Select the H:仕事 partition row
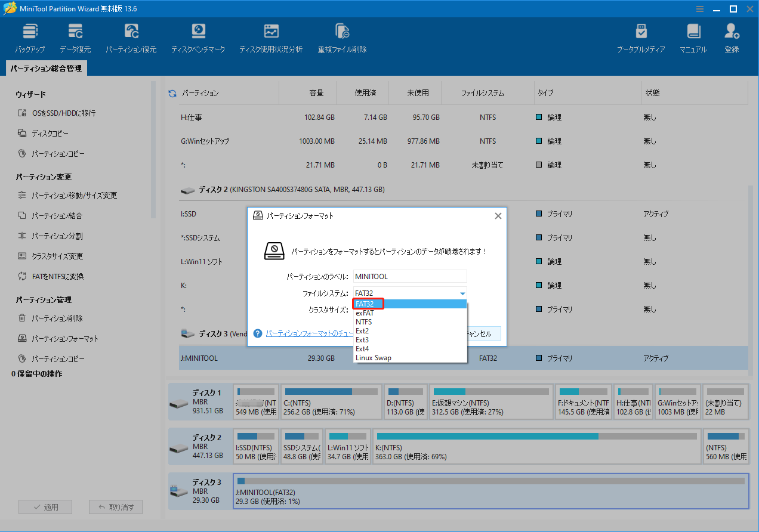Screen dimensions: 759x532 coord(463,117)
